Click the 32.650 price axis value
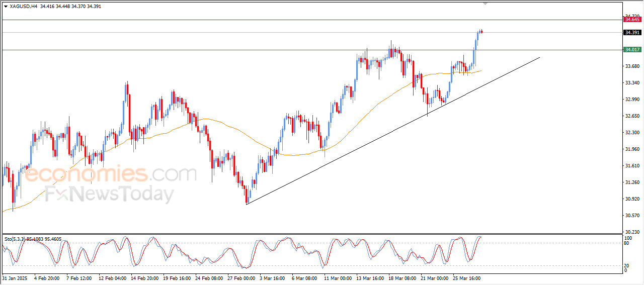This screenshot has height=285, width=644. [632, 116]
